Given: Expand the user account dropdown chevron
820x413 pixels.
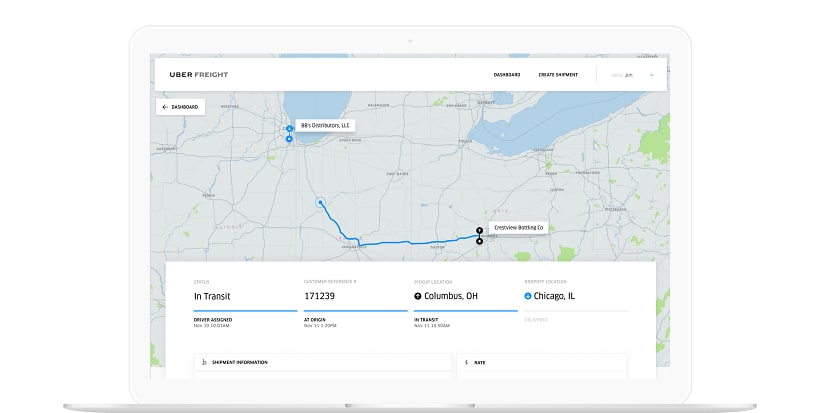Looking at the screenshot, I should click(652, 75).
